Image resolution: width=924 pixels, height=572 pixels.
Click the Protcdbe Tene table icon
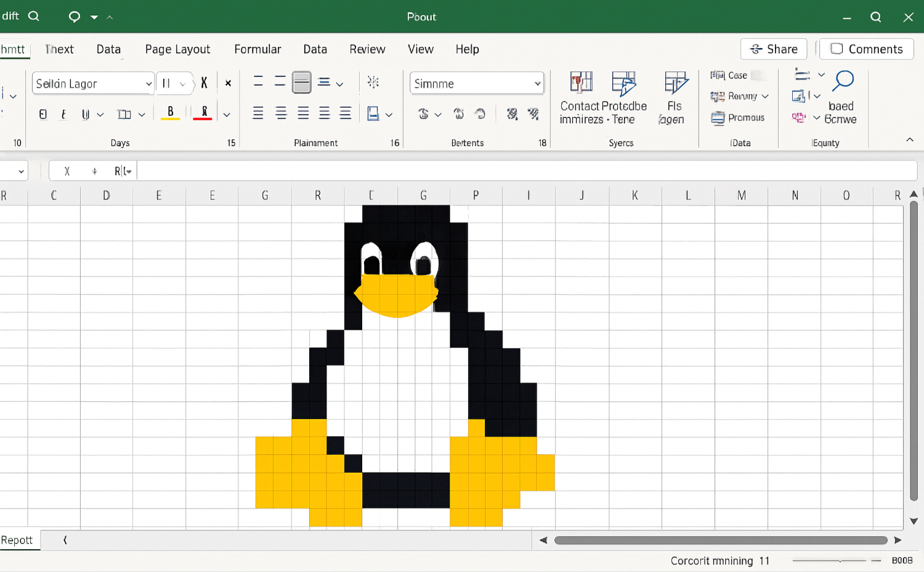[623, 83]
